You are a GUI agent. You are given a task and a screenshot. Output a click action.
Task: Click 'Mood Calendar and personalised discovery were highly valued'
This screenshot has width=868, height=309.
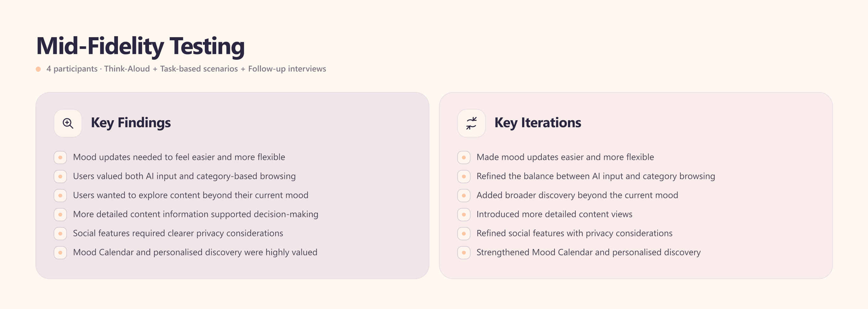coord(195,252)
